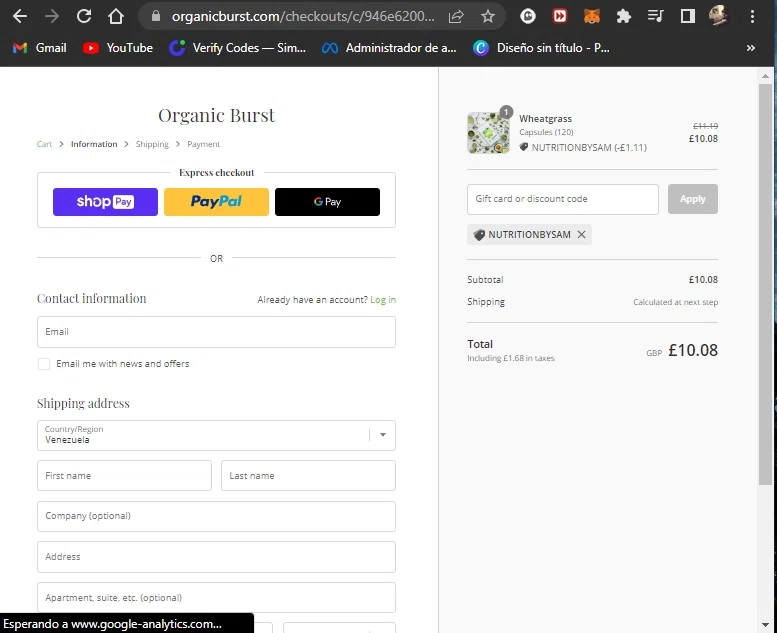Viewport: 777px width, 633px height.
Task: Focus the Email input field
Action: (216, 332)
